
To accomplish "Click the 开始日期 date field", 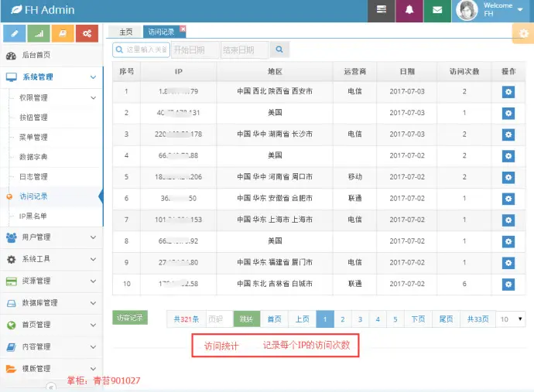I will click(x=195, y=50).
